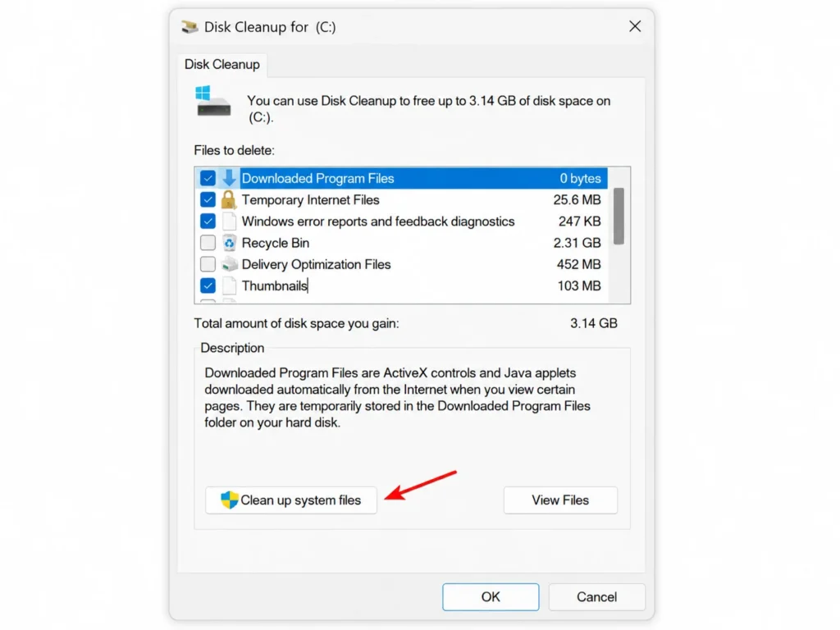Image resolution: width=840 pixels, height=630 pixels.
Task: Click the View Files button
Action: pos(560,500)
